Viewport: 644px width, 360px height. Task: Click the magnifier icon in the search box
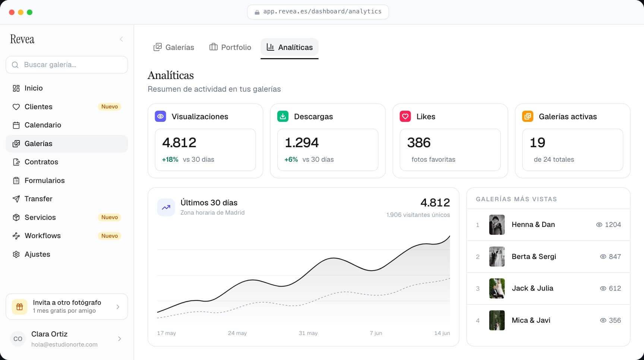(x=15, y=65)
